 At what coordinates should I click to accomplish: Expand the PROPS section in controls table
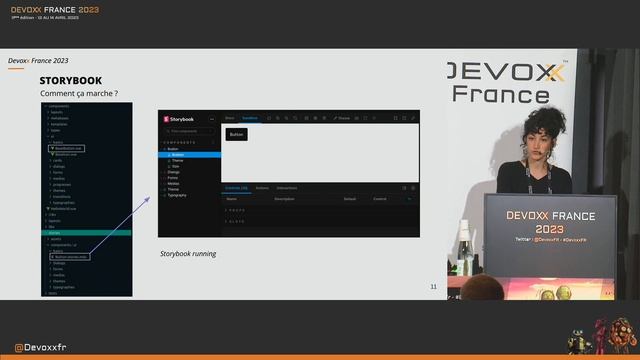(235, 210)
